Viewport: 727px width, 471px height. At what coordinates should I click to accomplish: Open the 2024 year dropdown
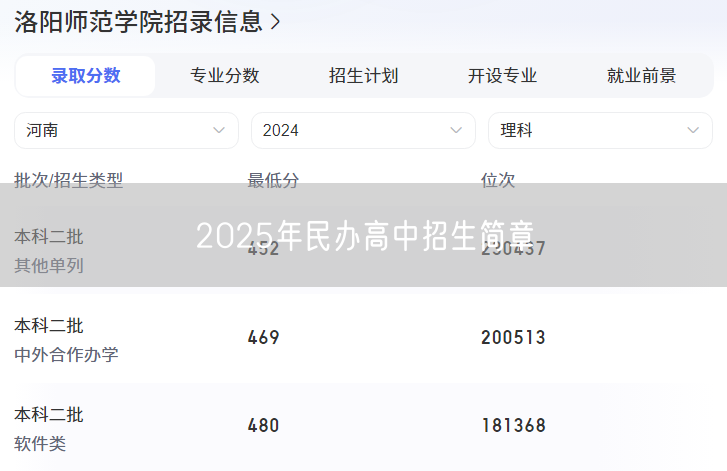click(x=363, y=130)
